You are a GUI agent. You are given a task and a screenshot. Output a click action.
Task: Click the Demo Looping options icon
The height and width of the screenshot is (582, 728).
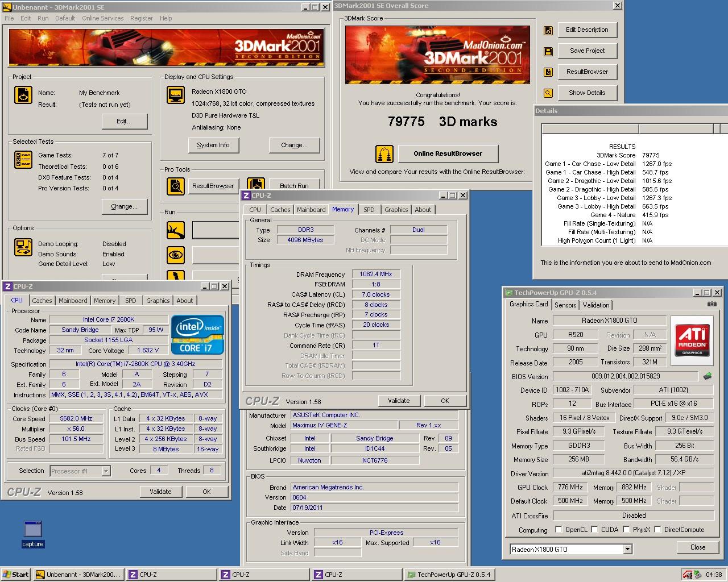coord(23,247)
